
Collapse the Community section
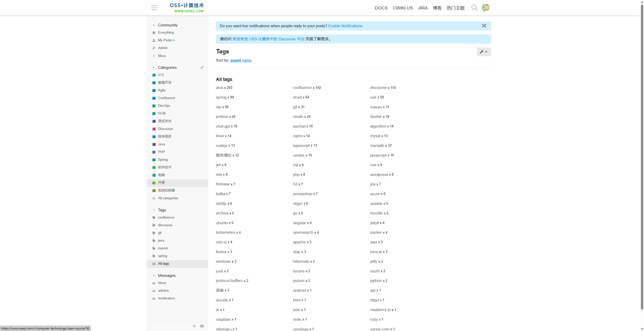(154, 25)
